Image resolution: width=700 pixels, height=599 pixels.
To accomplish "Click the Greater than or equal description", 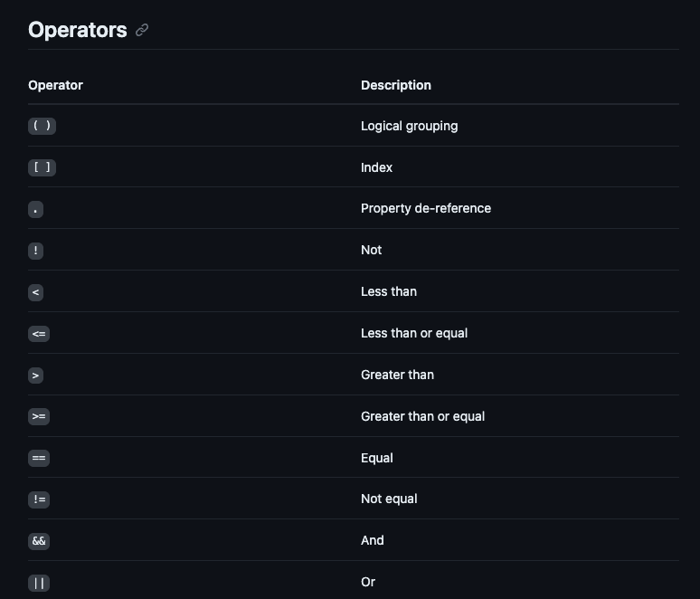I will click(x=422, y=416).
